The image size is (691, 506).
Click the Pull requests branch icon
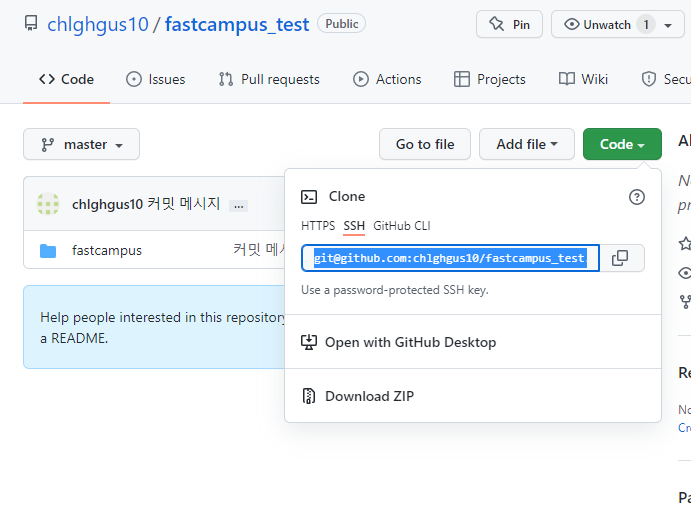[226, 79]
